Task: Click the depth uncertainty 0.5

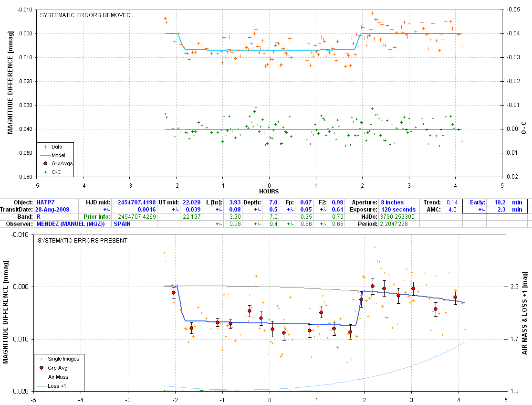Action: click(x=273, y=210)
